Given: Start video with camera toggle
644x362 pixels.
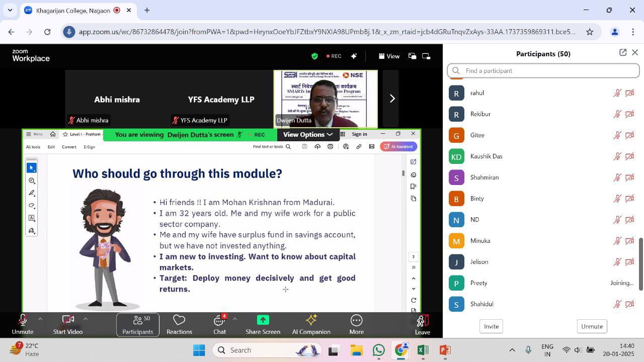Looking at the screenshot, I should (68, 324).
